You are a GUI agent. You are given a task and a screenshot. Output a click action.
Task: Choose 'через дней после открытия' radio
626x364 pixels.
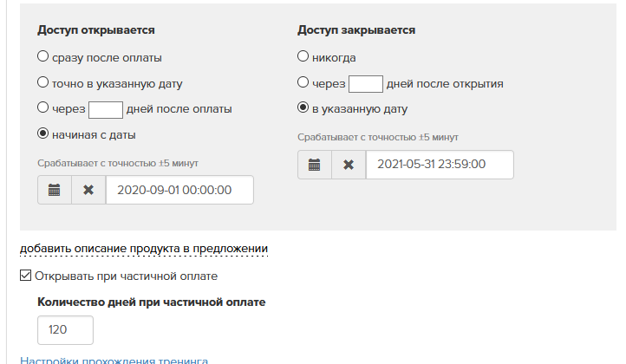coord(303,83)
